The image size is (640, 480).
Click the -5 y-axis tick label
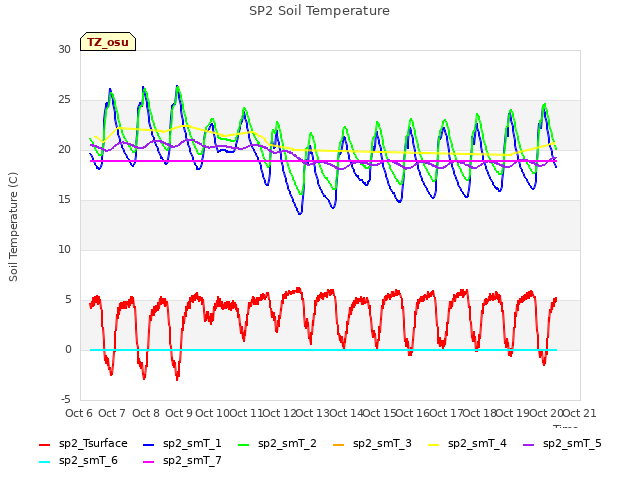pyautogui.click(x=66, y=399)
